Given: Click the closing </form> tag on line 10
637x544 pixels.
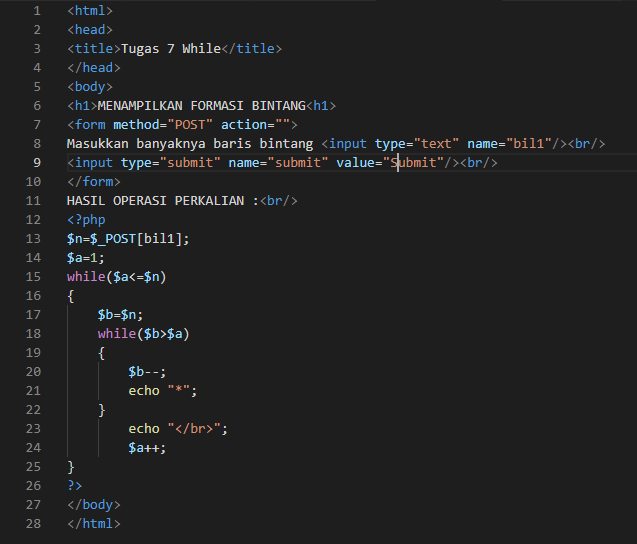Looking at the screenshot, I should click(94, 182).
